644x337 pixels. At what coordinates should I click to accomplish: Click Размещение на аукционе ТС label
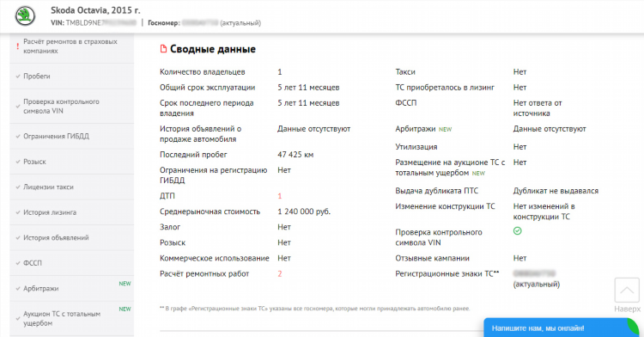click(x=450, y=168)
